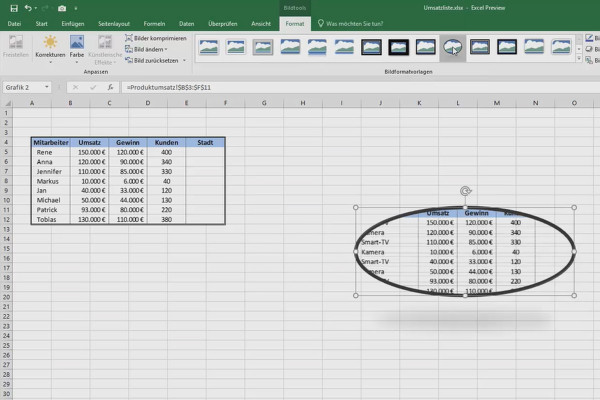The height and width of the screenshot is (400, 600).
Task: Switch to the Daten tab
Action: tap(186, 24)
